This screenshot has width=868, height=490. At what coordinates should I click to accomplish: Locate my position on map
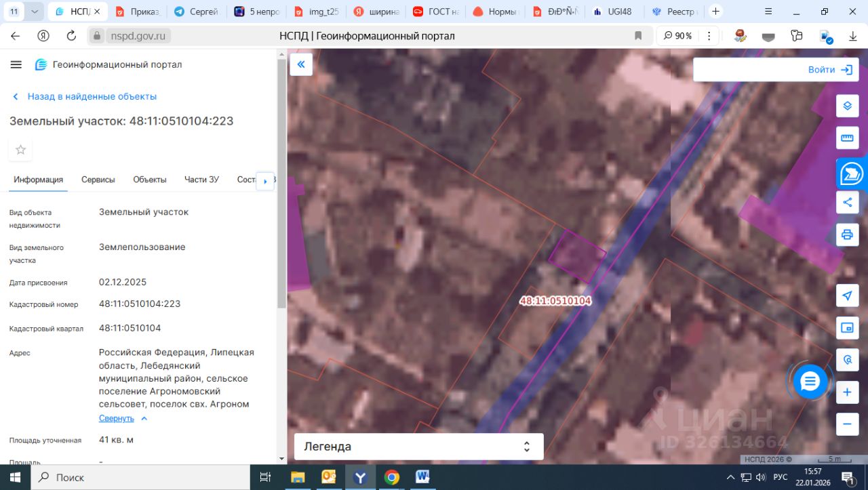tap(847, 295)
